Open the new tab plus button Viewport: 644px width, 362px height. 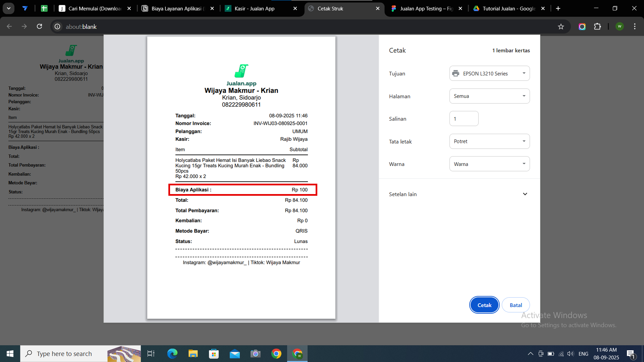click(558, 8)
